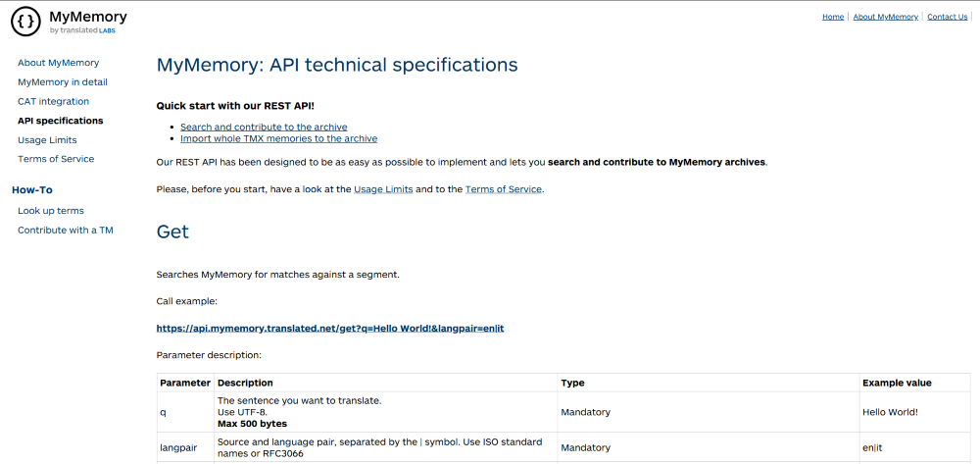The width and height of the screenshot is (980, 464).
Task: Click the inline Usage Limits link
Action: pos(383,189)
